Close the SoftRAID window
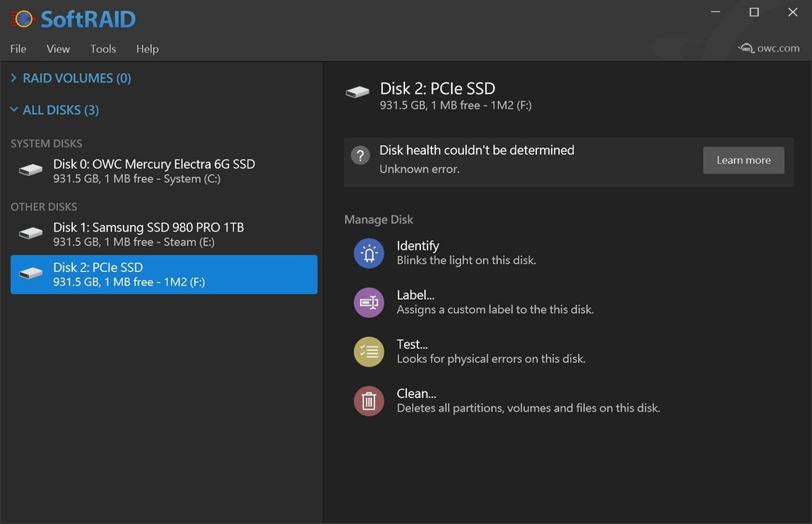The height and width of the screenshot is (524, 812). click(792, 12)
